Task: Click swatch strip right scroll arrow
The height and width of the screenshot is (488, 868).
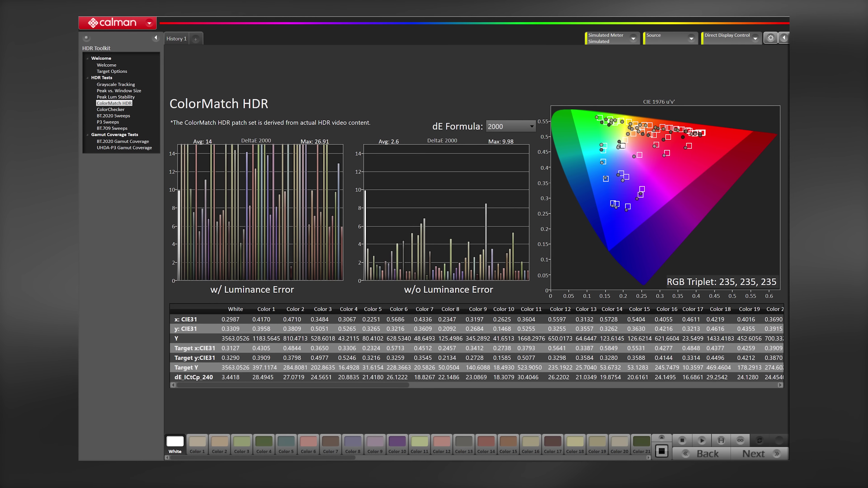Action: pyautogui.click(x=649, y=457)
